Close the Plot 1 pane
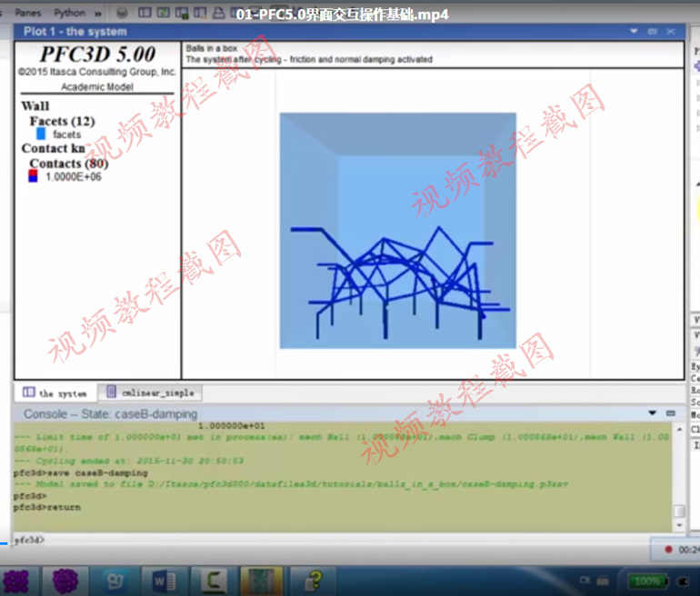Screen dimensions: 700x596 671,31
